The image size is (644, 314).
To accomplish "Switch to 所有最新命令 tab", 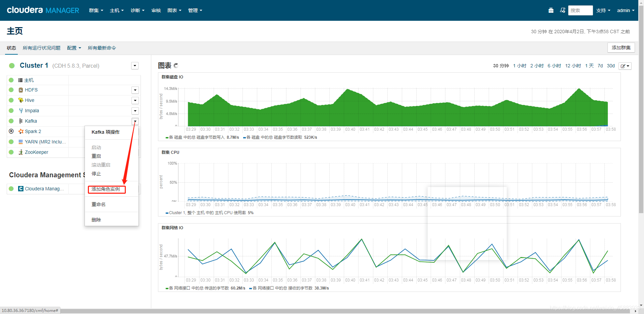I will [x=102, y=48].
